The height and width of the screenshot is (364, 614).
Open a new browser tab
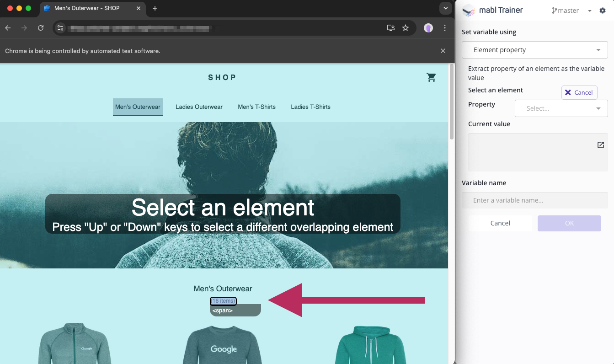pos(155,8)
